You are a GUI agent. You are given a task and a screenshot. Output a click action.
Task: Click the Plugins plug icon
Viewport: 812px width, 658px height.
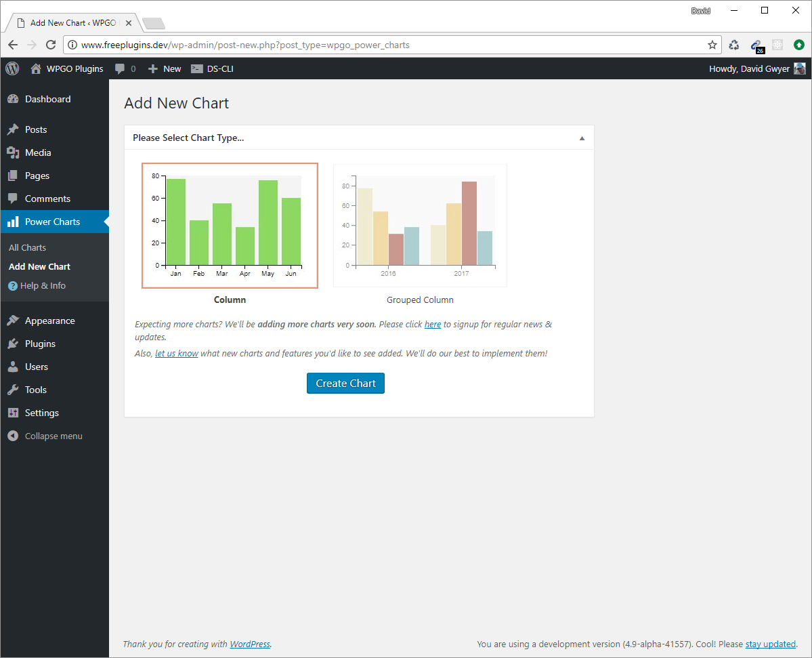click(x=13, y=344)
